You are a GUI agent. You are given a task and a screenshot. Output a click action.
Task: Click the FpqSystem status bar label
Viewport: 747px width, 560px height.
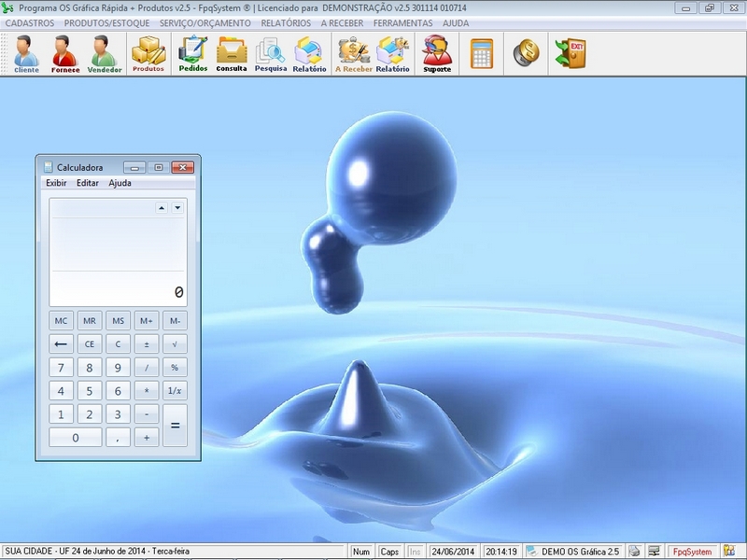[x=692, y=552]
